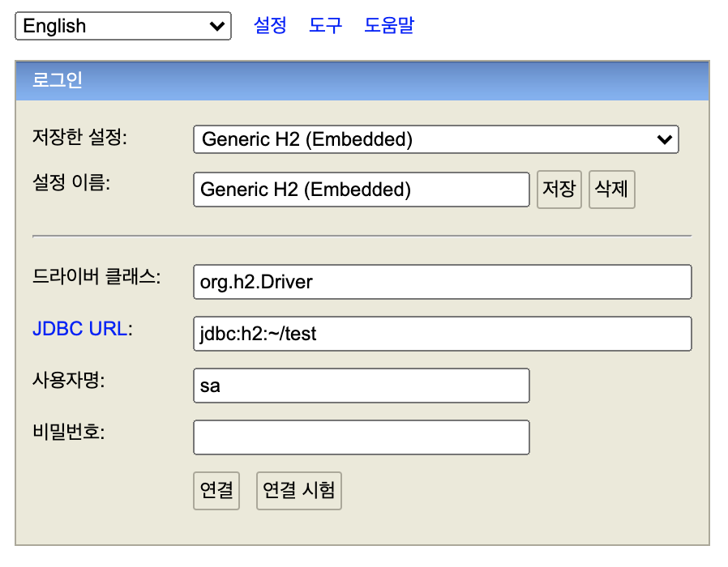Screen dimensions: 728x567
Task: Click the 드라이버 클래스: label
Action: 96,276
